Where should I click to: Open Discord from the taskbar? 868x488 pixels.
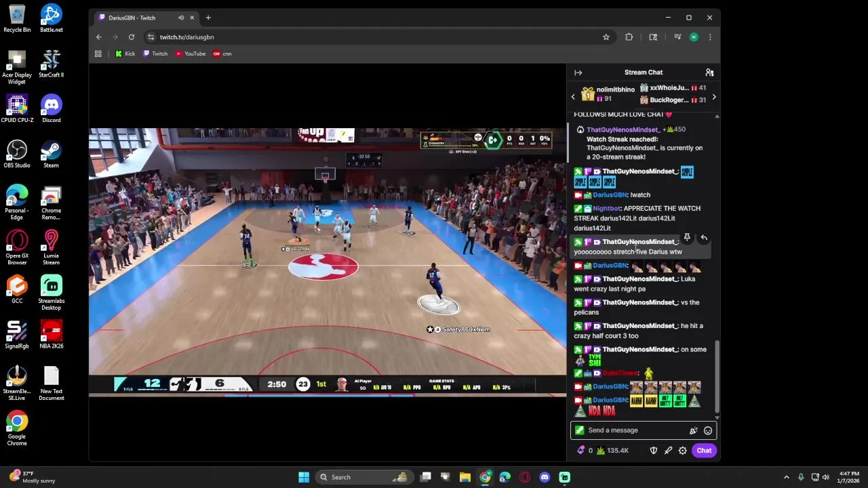pos(545,477)
